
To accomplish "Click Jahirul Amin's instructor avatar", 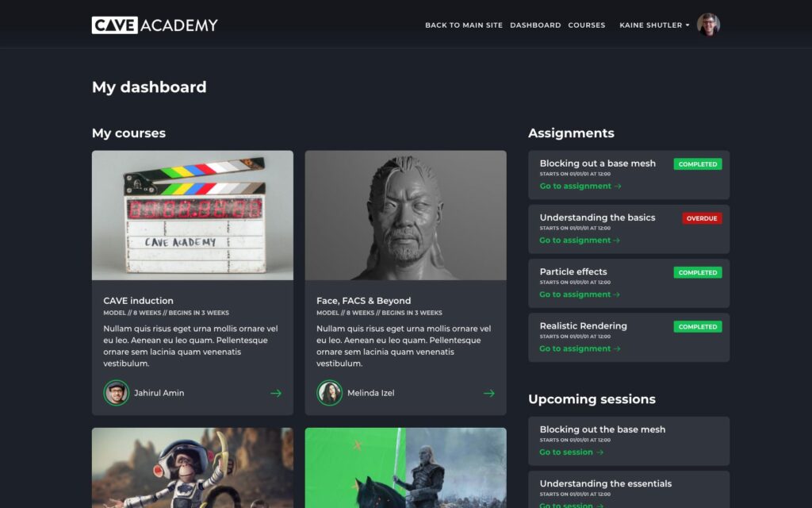I will [116, 393].
